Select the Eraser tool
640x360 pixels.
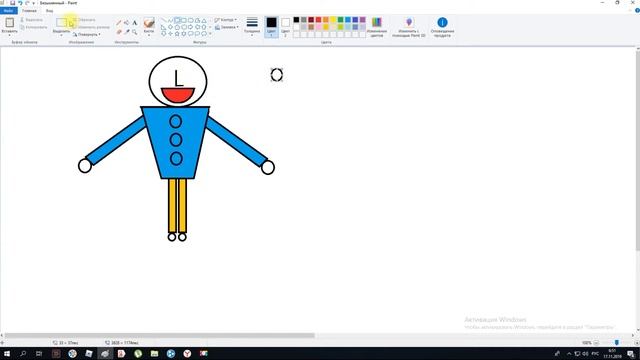click(119, 32)
